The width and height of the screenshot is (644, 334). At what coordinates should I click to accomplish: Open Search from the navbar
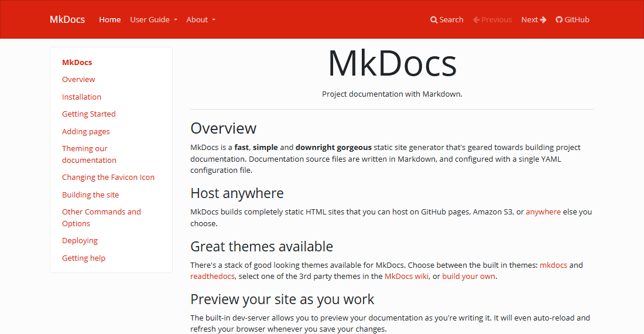click(x=447, y=20)
